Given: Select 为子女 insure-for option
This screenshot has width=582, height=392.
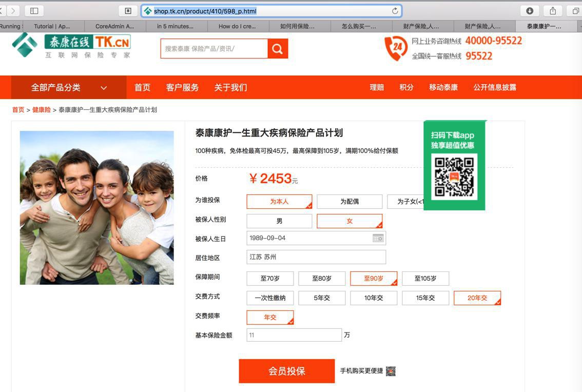Looking at the screenshot, I should pos(405,202).
